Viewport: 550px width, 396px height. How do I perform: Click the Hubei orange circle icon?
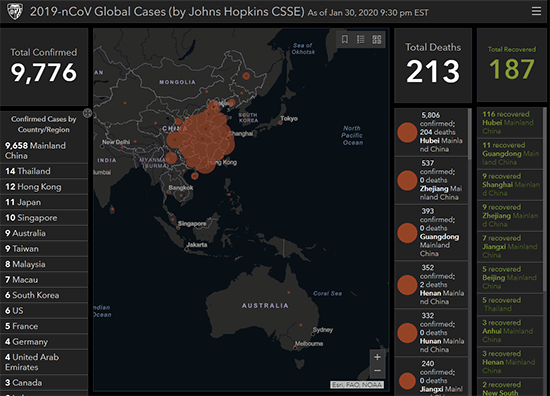[x=407, y=132]
